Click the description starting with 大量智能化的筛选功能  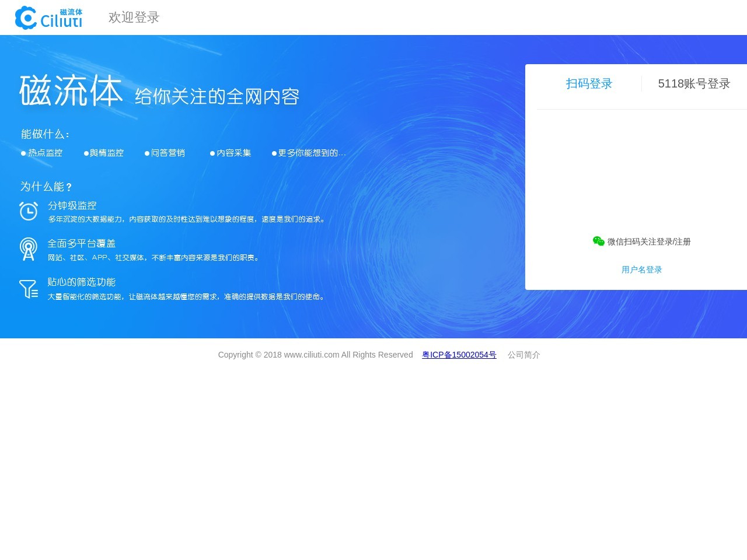coord(187,296)
